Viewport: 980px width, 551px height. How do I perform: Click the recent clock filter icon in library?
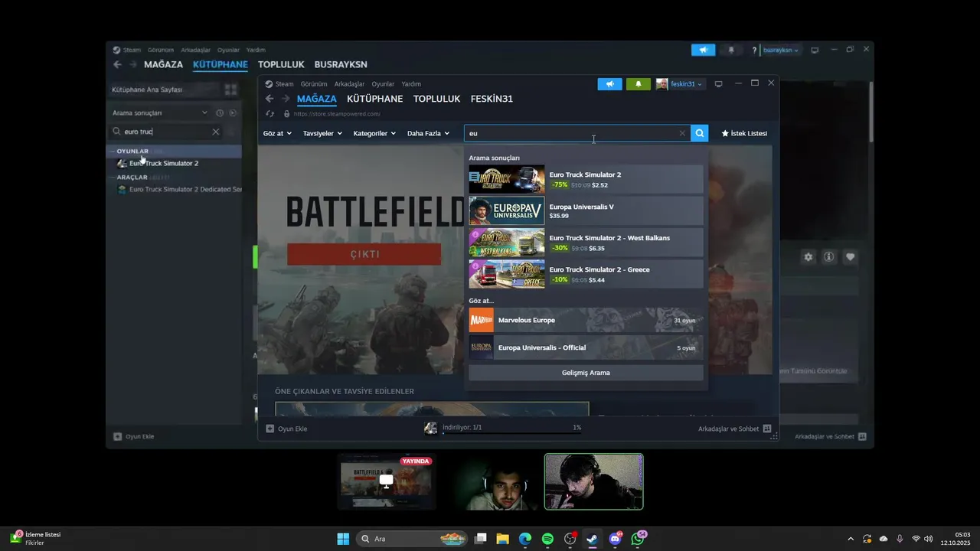pyautogui.click(x=220, y=112)
